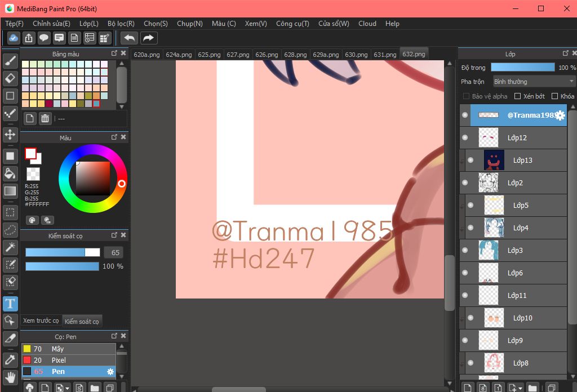577x392 pixels.
Task: Select the Eyedropper tool
Action: 10,359
